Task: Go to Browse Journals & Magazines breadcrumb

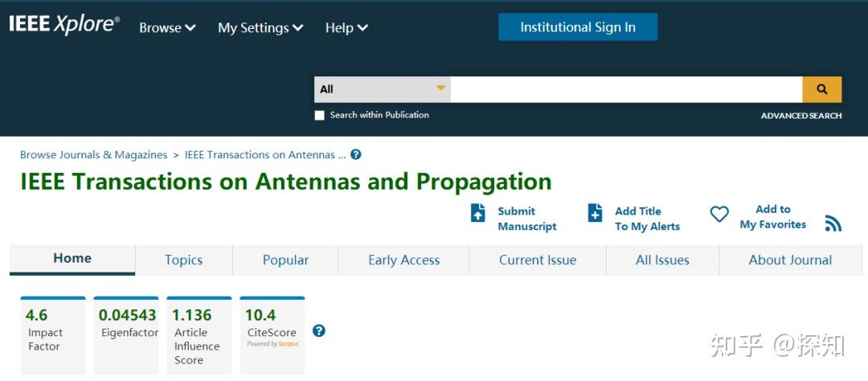Action: click(93, 154)
